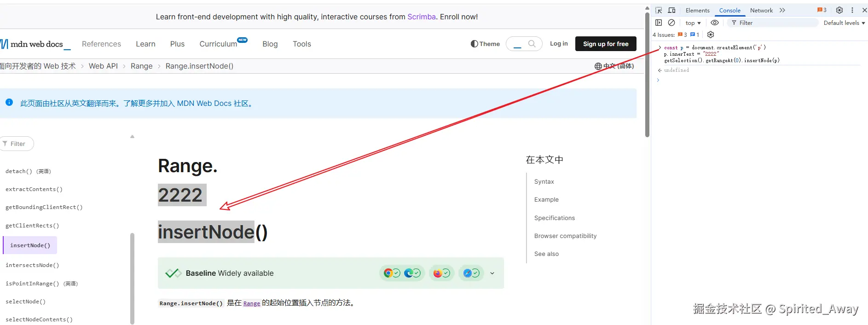Click the blue message issue count
868x325 pixels.
tap(695, 35)
